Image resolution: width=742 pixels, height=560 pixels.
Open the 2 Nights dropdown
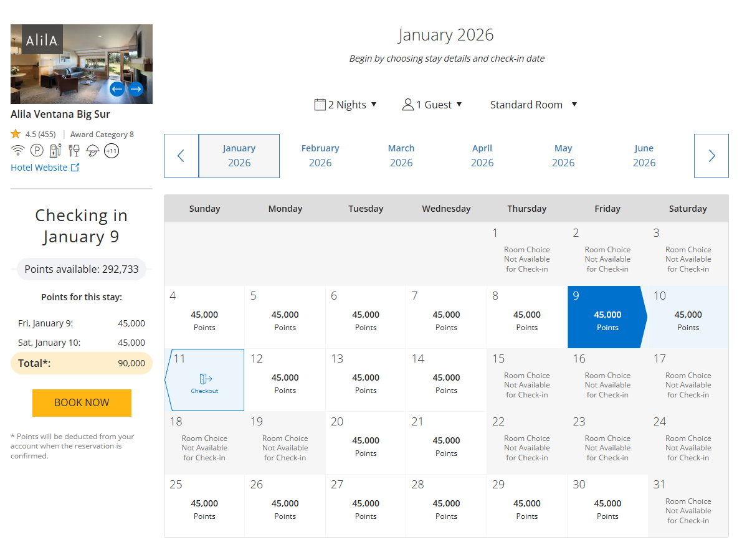[x=346, y=105]
